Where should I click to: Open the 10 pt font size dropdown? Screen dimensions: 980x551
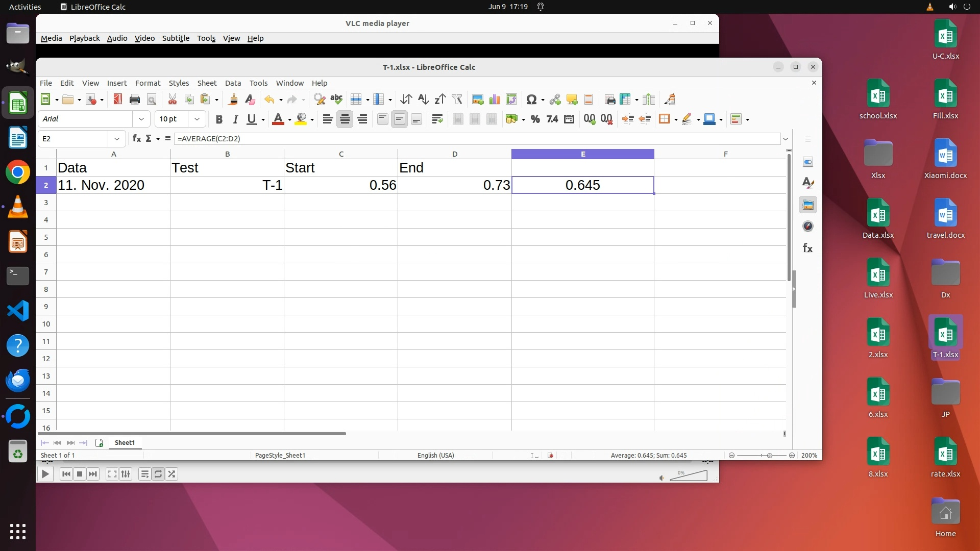pyautogui.click(x=197, y=119)
